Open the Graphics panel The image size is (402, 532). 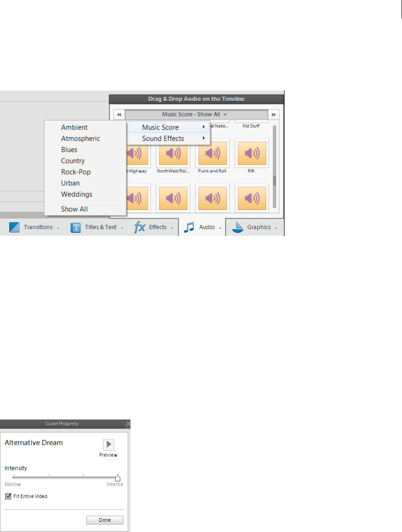[254, 227]
